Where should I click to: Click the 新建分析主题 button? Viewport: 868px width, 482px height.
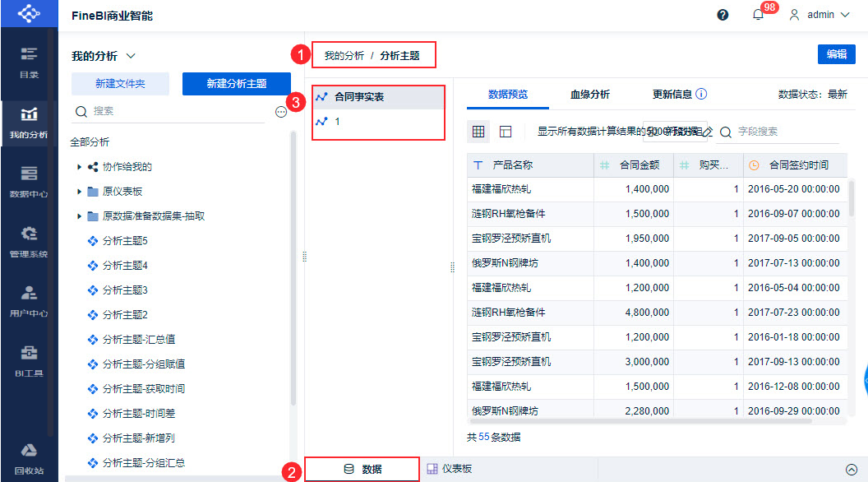[x=237, y=84]
